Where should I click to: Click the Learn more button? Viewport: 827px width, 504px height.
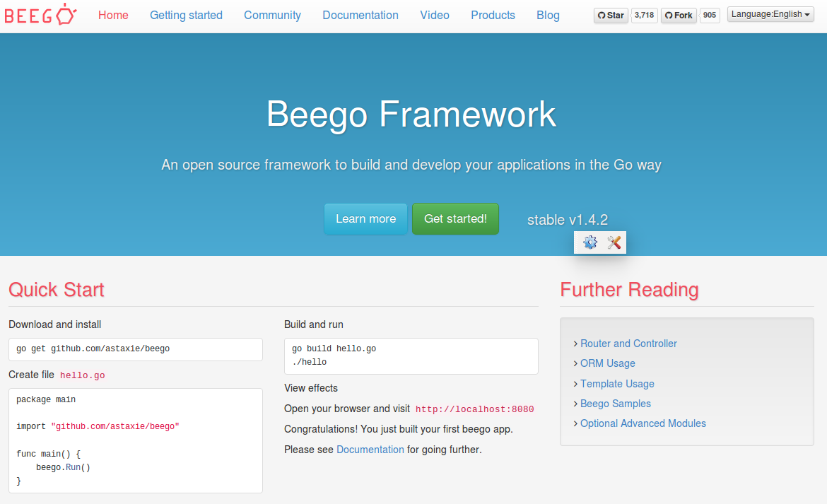(365, 219)
